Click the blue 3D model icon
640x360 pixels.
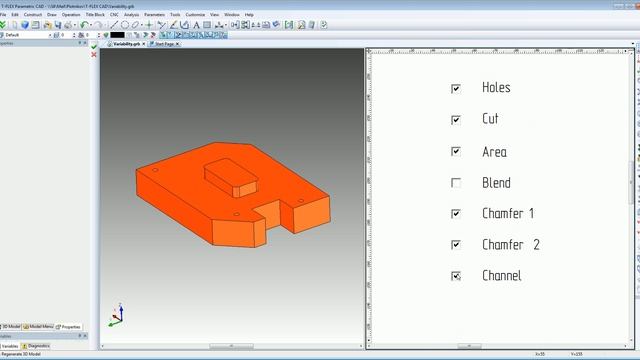(25, 25)
